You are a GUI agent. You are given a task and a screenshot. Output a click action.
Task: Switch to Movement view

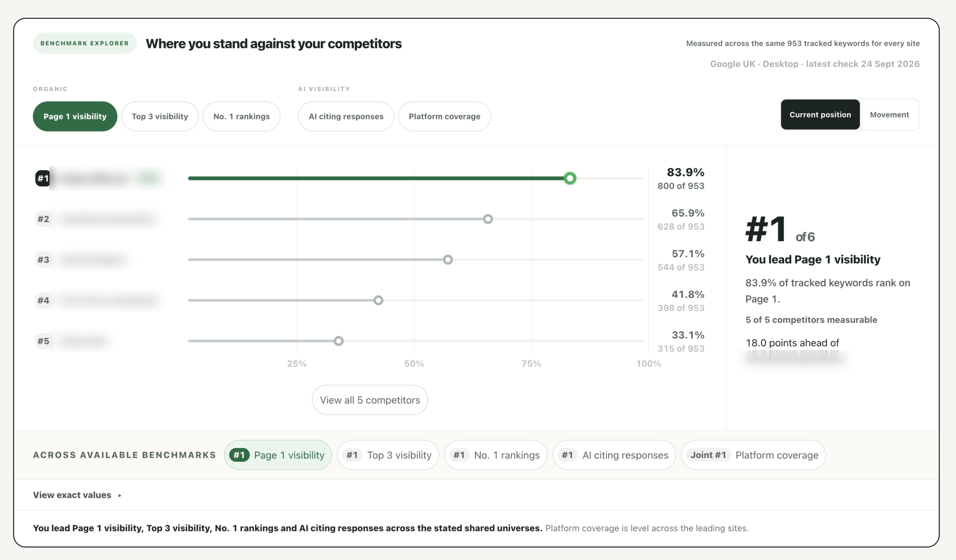pos(889,114)
